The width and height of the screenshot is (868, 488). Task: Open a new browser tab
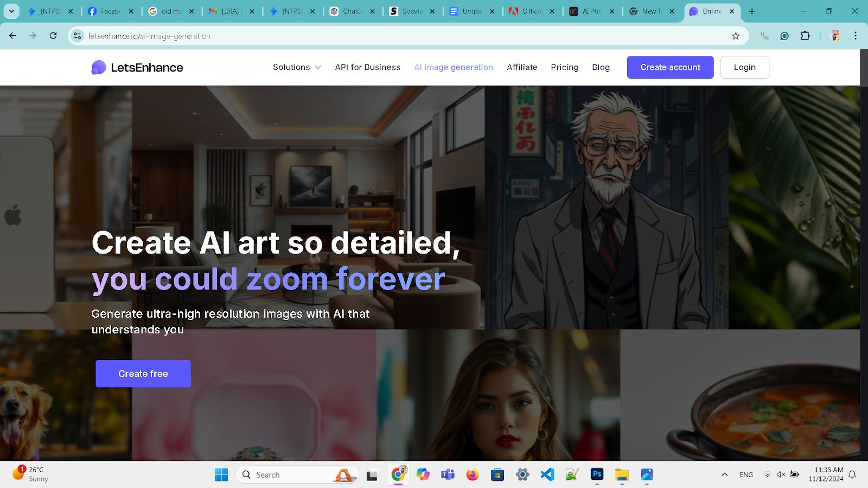752,11
